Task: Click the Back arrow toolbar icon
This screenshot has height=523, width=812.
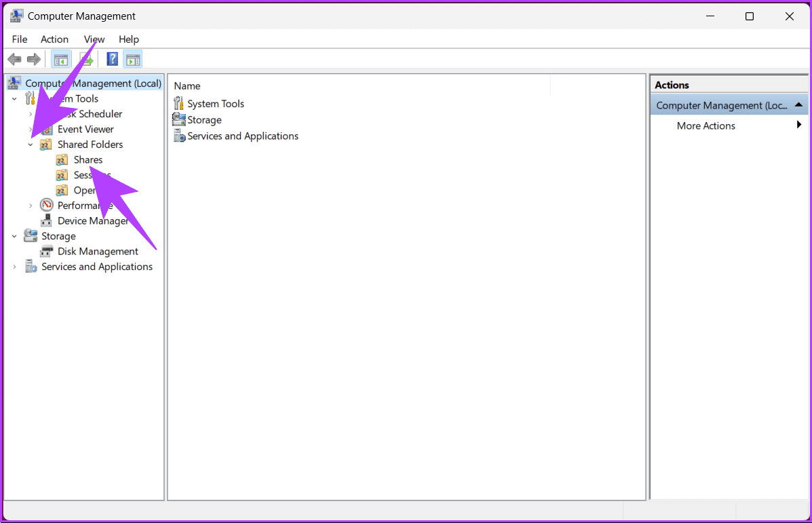Action: click(x=14, y=60)
